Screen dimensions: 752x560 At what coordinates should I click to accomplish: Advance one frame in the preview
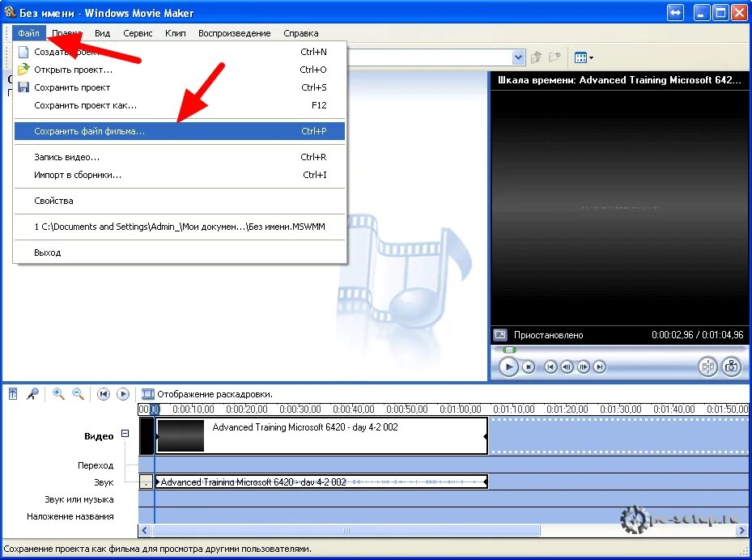coord(583,367)
